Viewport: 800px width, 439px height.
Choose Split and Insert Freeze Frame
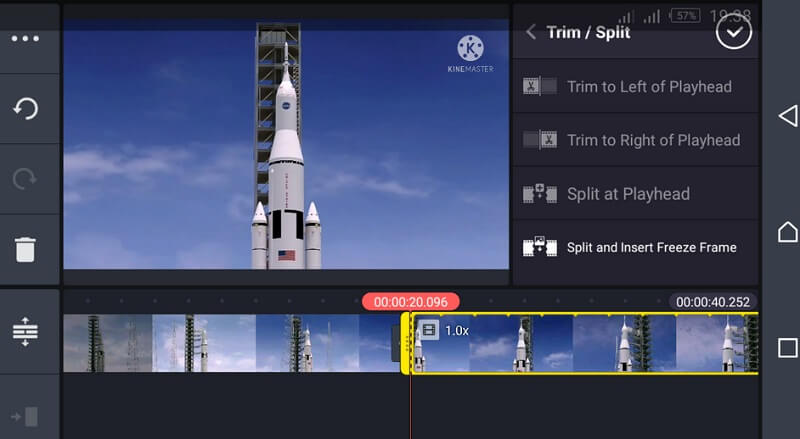click(634, 247)
